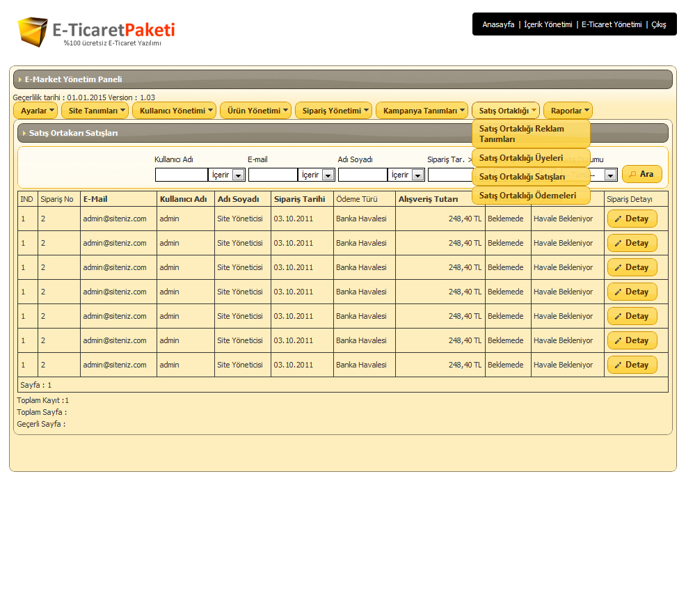Open the Raporlar dropdown menu
This screenshot has width=686, height=616.
[568, 111]
